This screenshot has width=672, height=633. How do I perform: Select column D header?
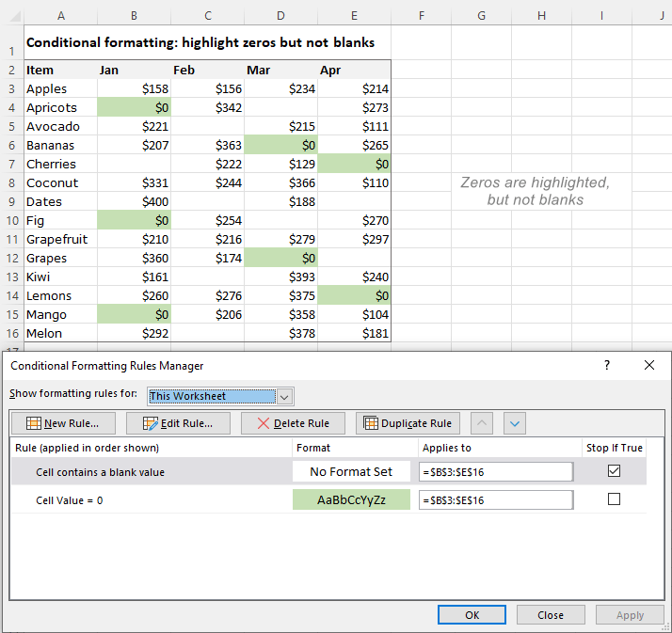[280, 16]
